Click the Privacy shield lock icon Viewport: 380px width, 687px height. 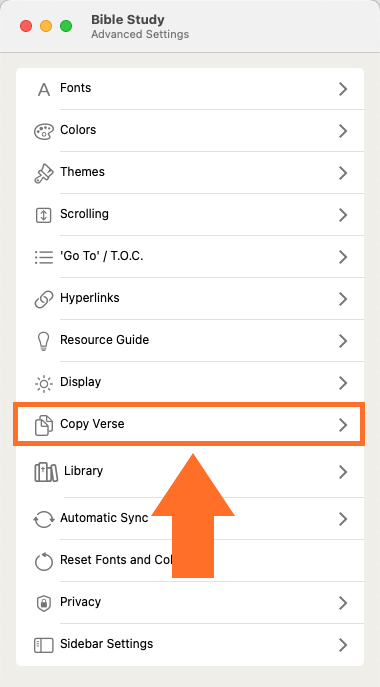coord(43,603)
